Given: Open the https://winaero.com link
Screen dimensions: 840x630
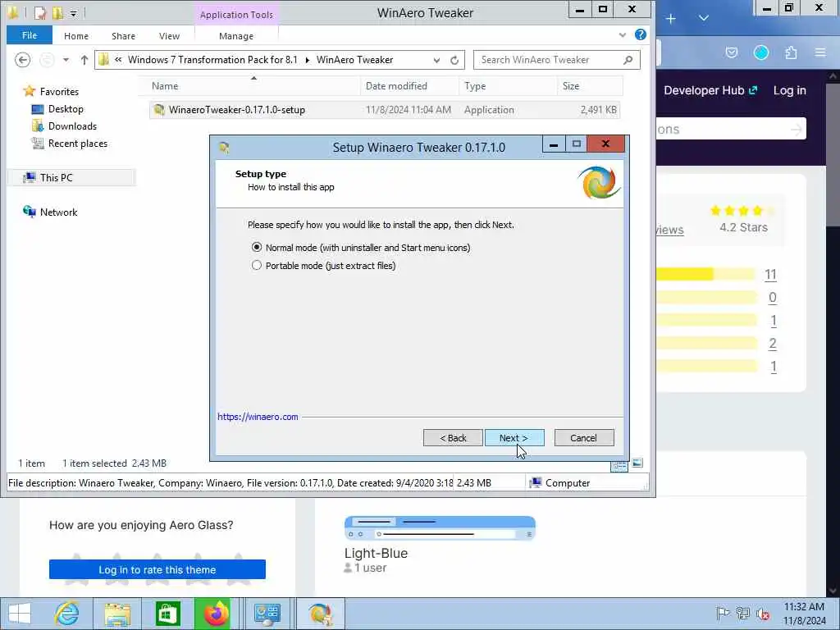Looking at the screenshot, I should tap(258, 417).
